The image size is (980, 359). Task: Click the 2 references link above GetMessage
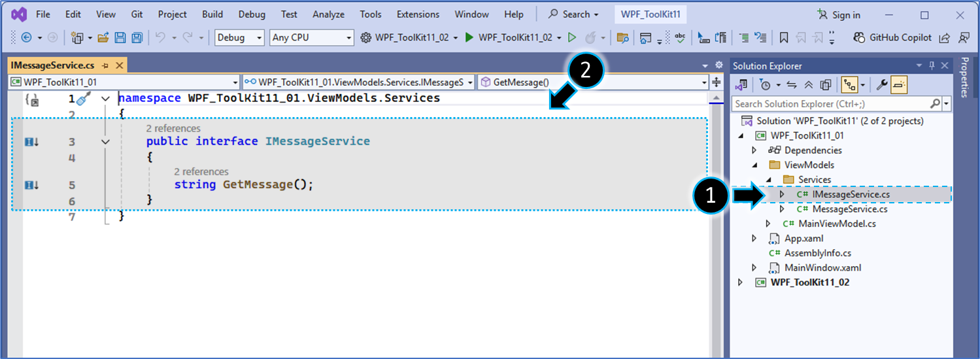point(201,171)
